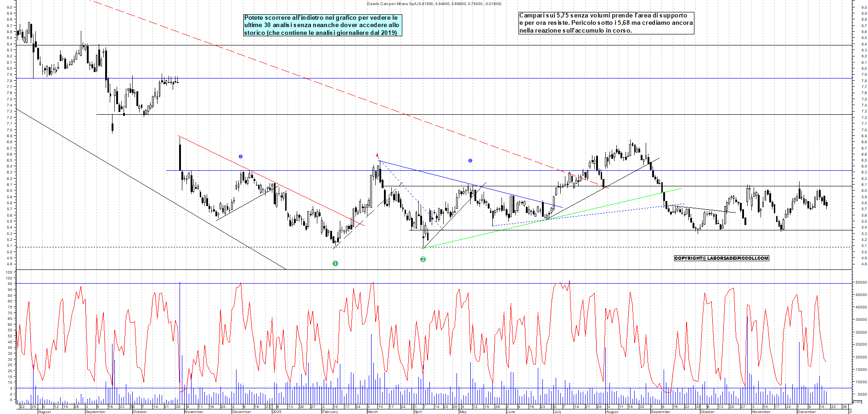
Task: Click the 5.0 price label on right axis
Action: [x=864, y=252]
